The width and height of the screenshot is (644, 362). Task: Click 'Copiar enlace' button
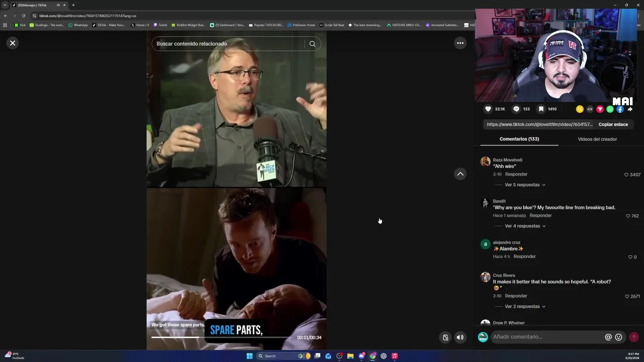pos(613,124)
